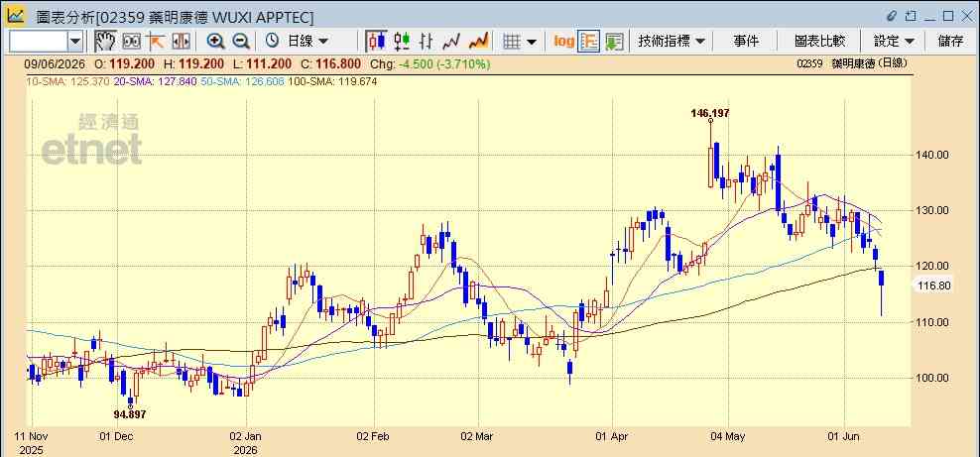
Task: Open the 技術指標 menu
Action: tap(671, 42)
